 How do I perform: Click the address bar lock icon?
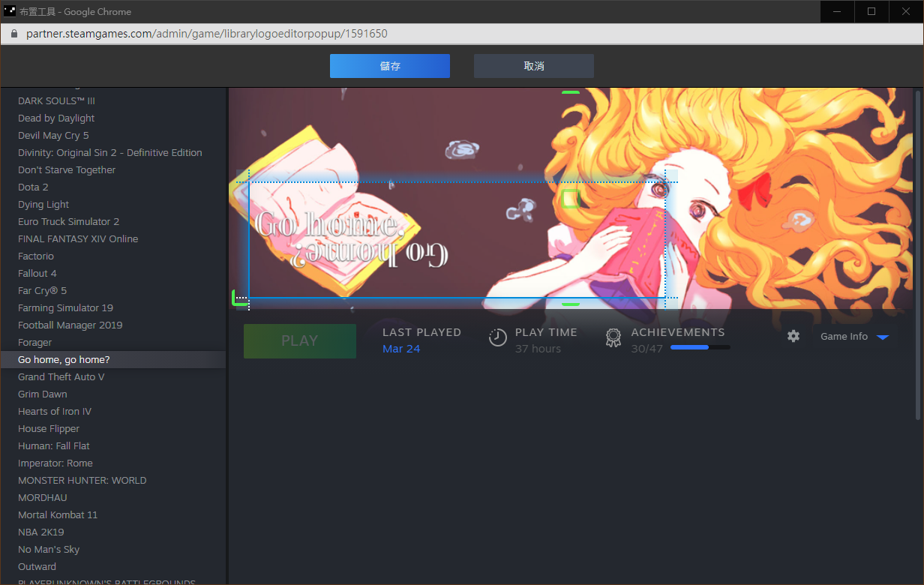(x=13, y=34)
